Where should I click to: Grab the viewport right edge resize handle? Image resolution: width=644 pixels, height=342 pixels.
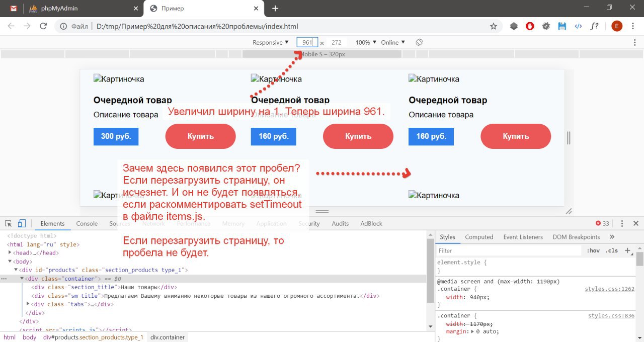coord(569,138)
